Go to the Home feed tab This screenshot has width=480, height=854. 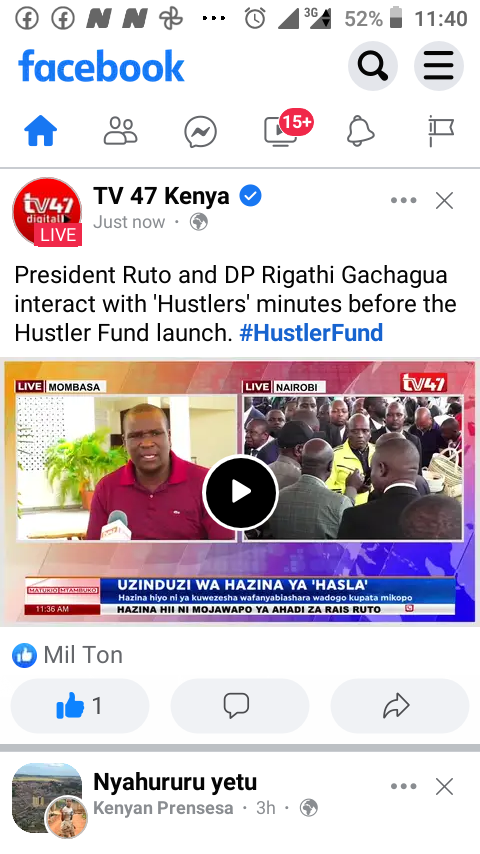point(41,131)
